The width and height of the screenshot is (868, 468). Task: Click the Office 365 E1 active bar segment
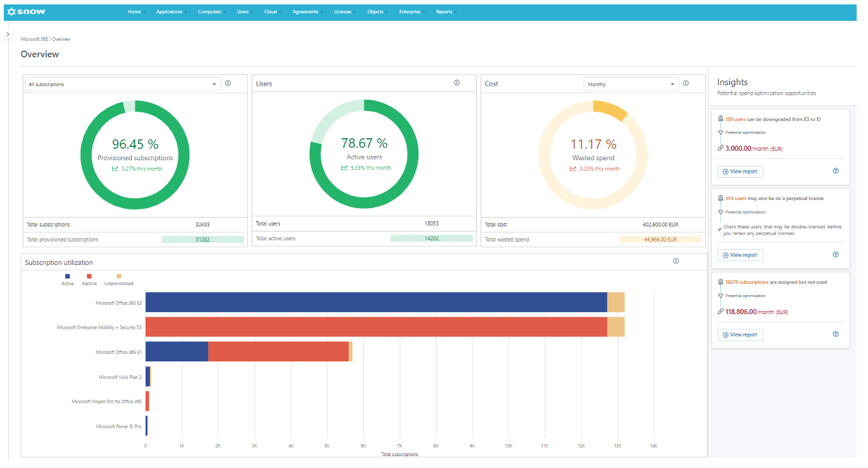[x=177, y=352]
